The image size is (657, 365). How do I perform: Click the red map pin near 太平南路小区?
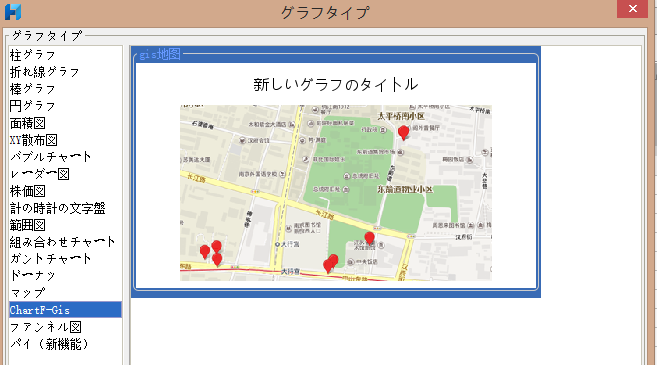404,132
